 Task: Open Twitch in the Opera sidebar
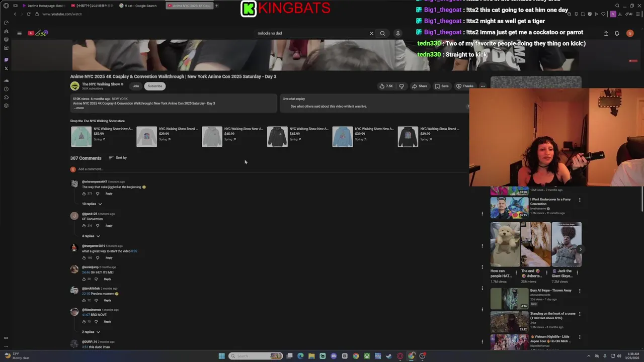click(6, 60)
